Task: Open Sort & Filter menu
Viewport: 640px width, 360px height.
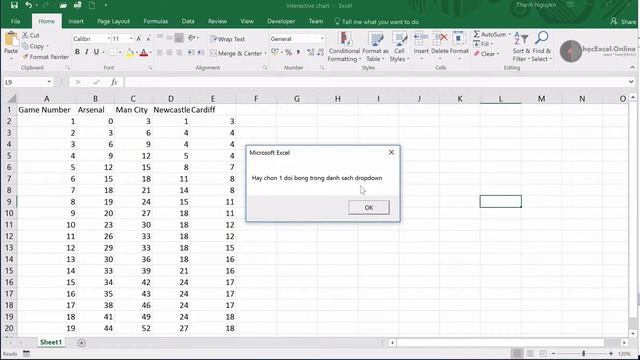Action: coord(521,47)
